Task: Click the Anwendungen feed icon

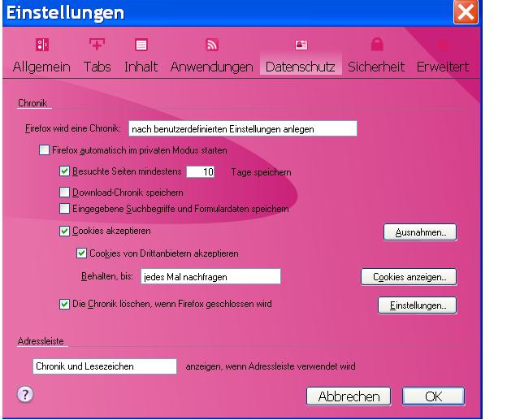Action: pos(212,45)
